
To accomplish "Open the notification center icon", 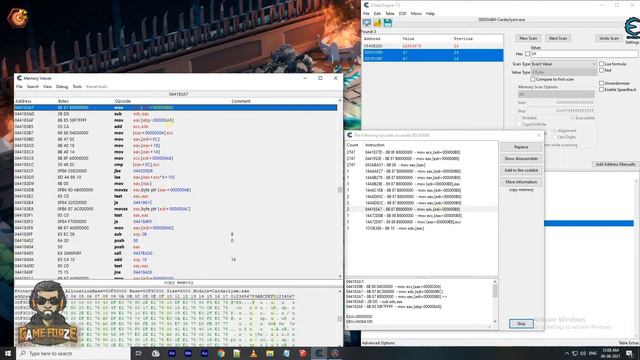I will 629,353.
